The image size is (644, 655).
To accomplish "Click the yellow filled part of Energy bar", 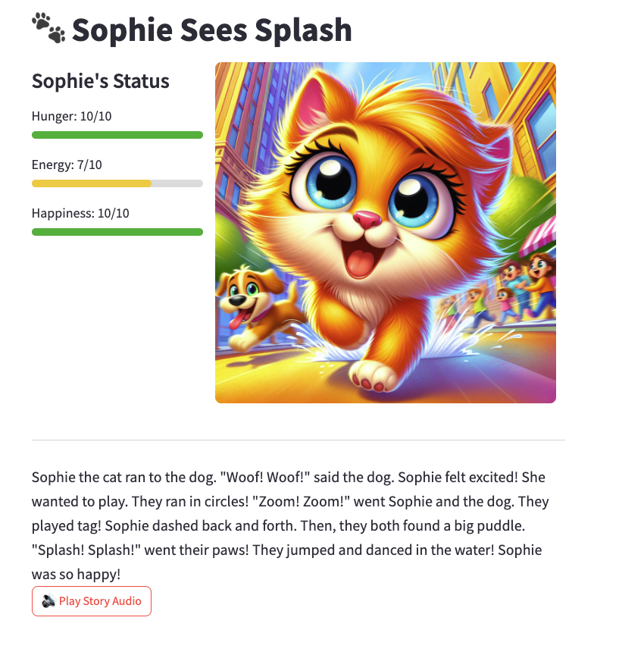I will click(91, 183).
